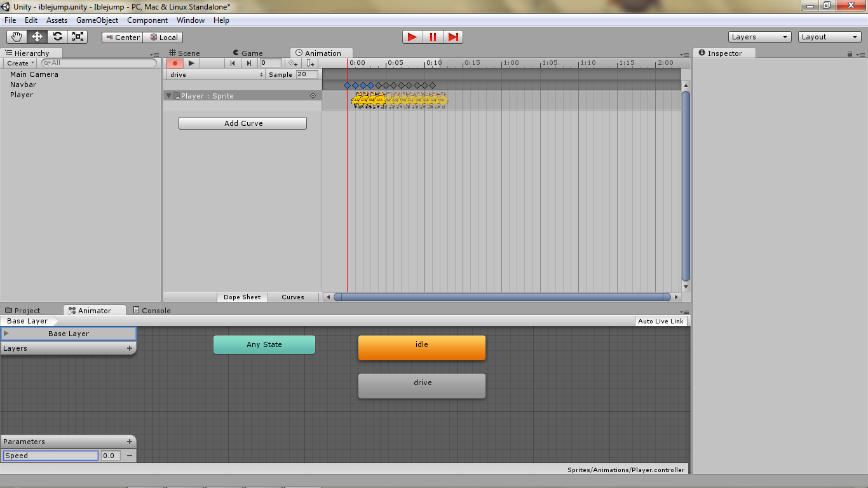
Task: Lock the Inspector panel
Action: click(850, 54)
